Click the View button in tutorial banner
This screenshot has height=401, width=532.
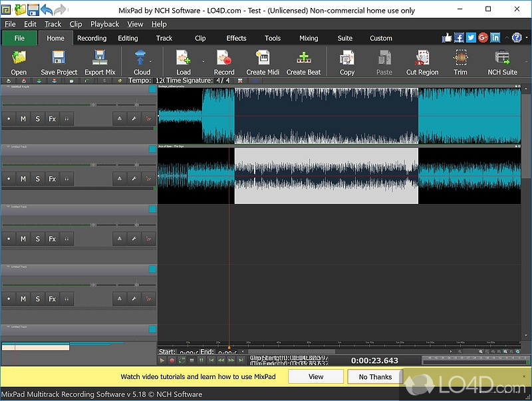[x=316, y=376]
